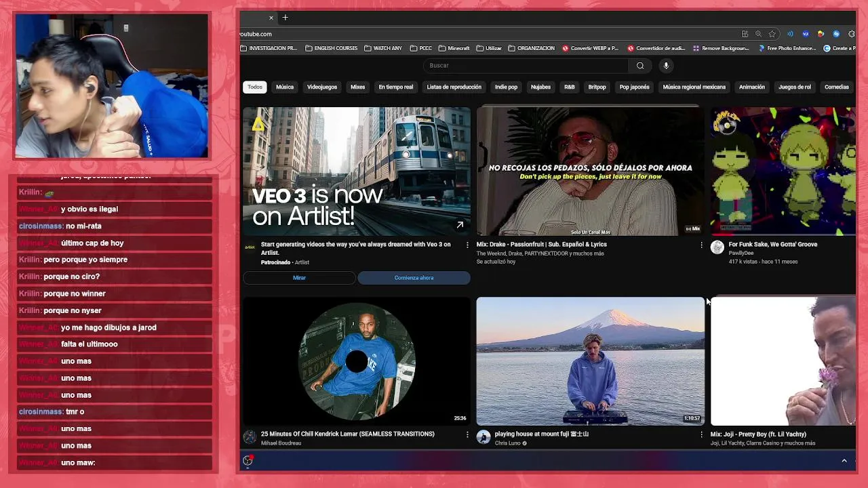Click the browser address bar showing youtube.com

tap(488, 34)
